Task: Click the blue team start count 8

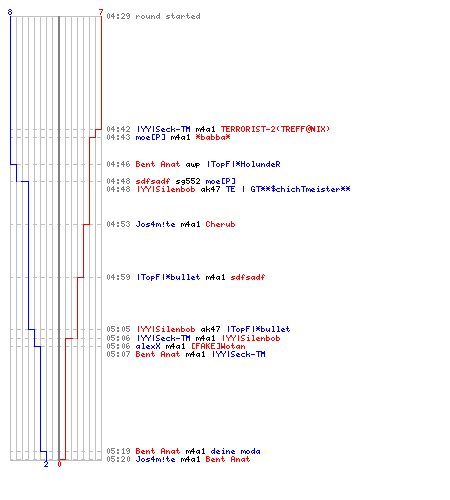Action: (10, 12)
